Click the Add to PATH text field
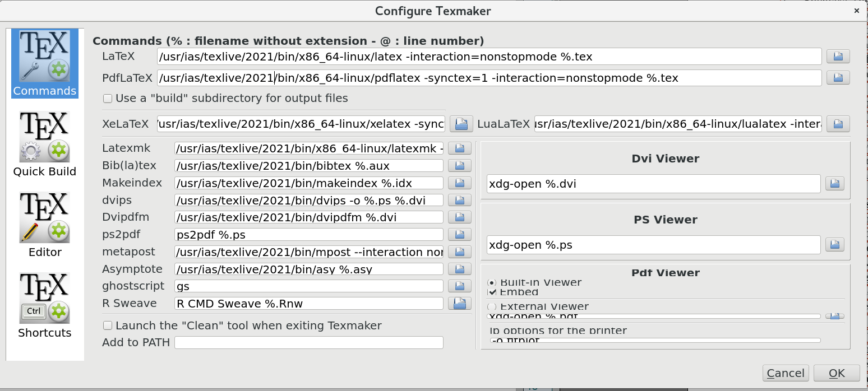The width and height of the screenshot is (868, 391). pos(308,342)
